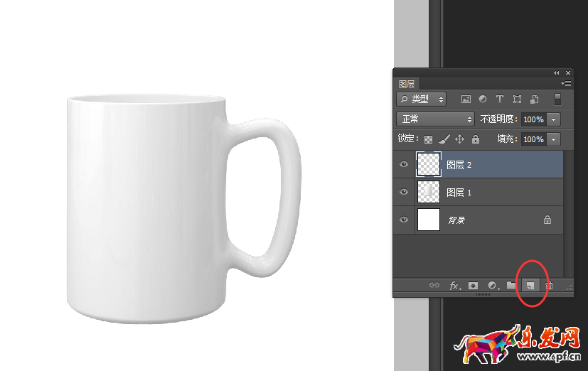Open the adjustment layer circle icon
The image size is (588, 371).
tap(492, 286)
